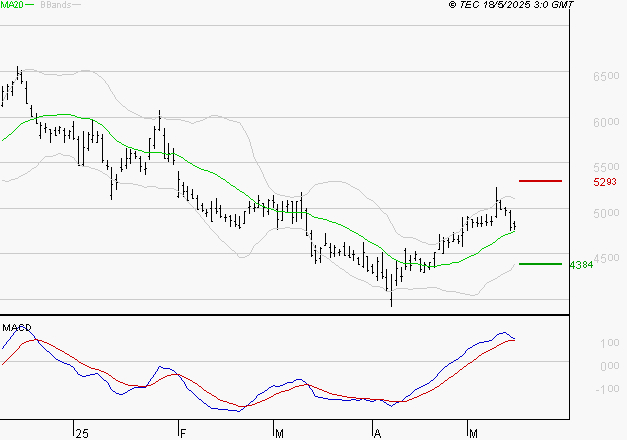Screen dimensions: 627x440
Task: Click the 5000 price axis label
Action: pos(606,213)
